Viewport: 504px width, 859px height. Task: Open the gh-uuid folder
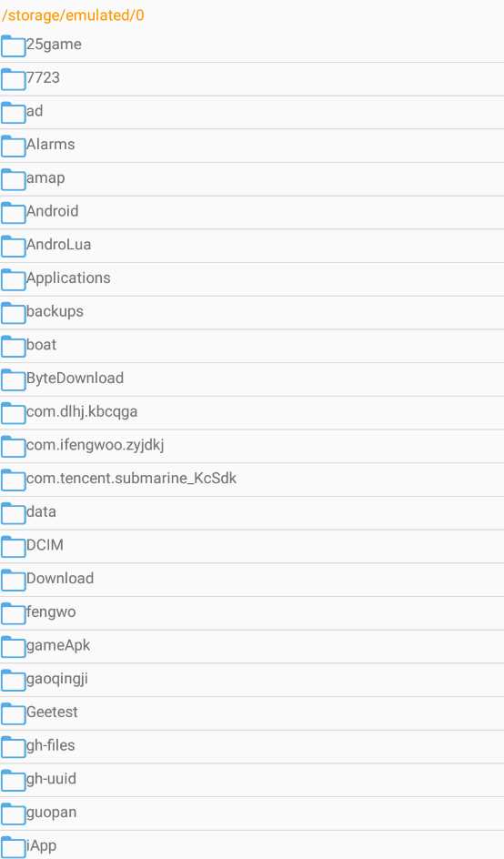pyautogui.click(x=252, y=780)
